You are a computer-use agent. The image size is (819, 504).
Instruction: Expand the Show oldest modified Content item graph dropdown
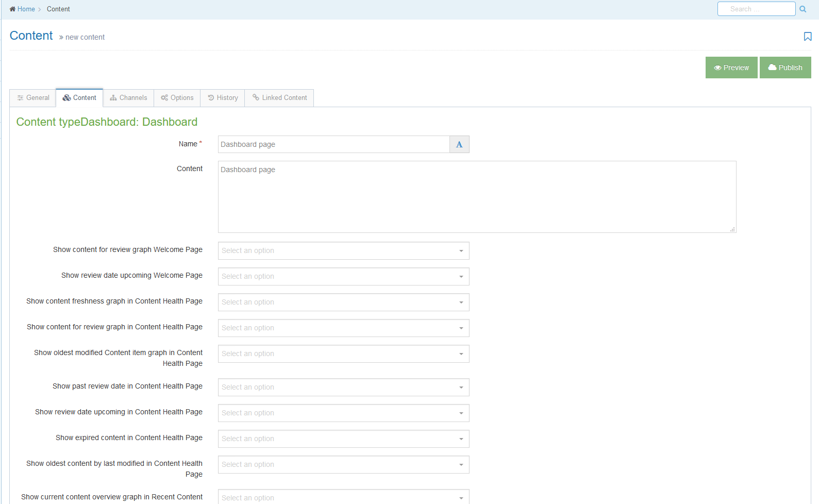point(343,354)
